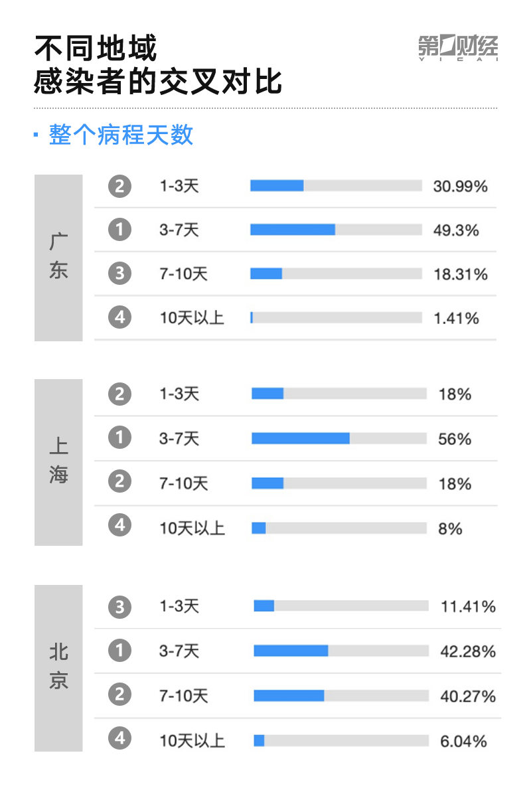Click rank 3 badge for 广东 7-10天

pos(119,274)
